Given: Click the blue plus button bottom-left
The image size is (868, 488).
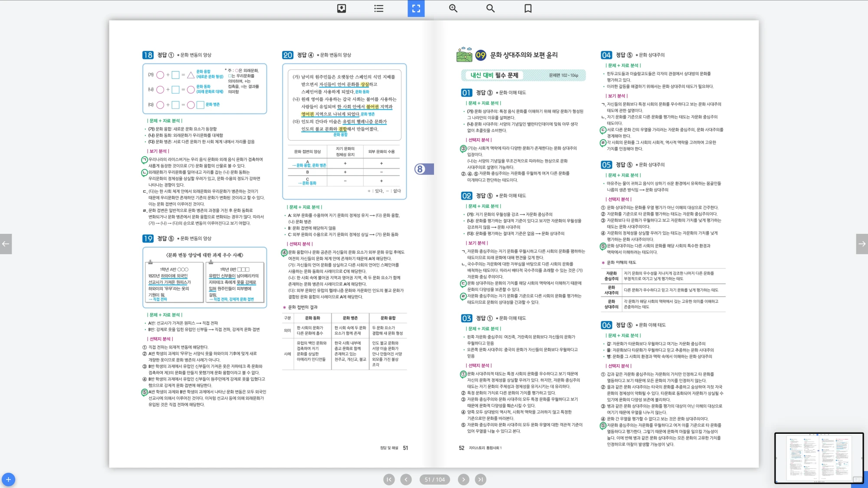Looking at the screenshot, I should [8, 479].
